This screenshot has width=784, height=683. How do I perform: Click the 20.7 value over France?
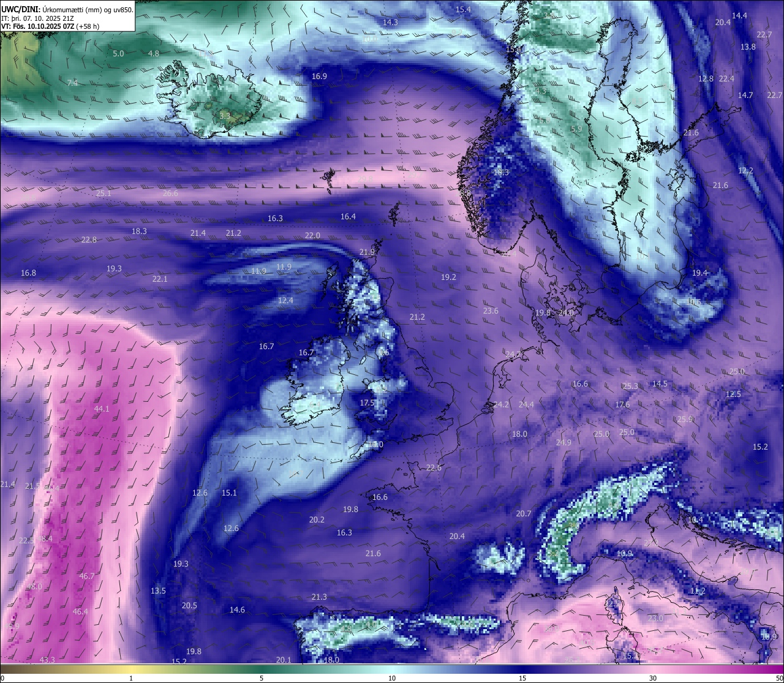pos(524,513)
